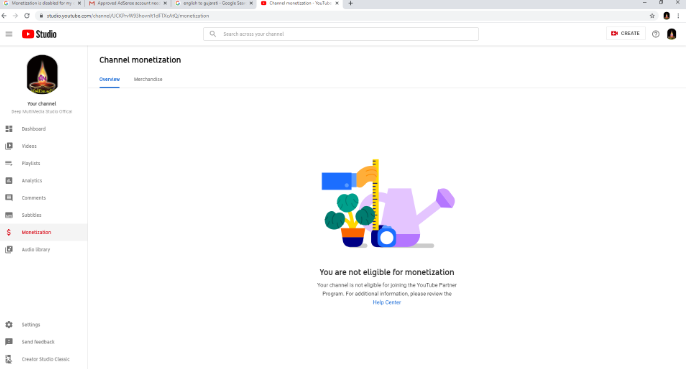Click the YouTube Studio logo
The width and height of the screenshot is (689, 369).
pos(39,34)
